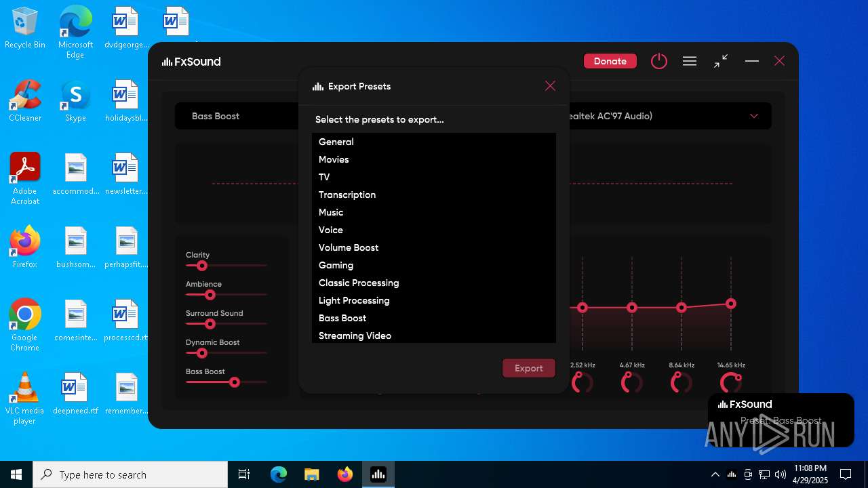Toggle FxSound power button
Image resolution: width=868 pixels, height=488 pixels.
pyautogui.click(x=658, y=61)
